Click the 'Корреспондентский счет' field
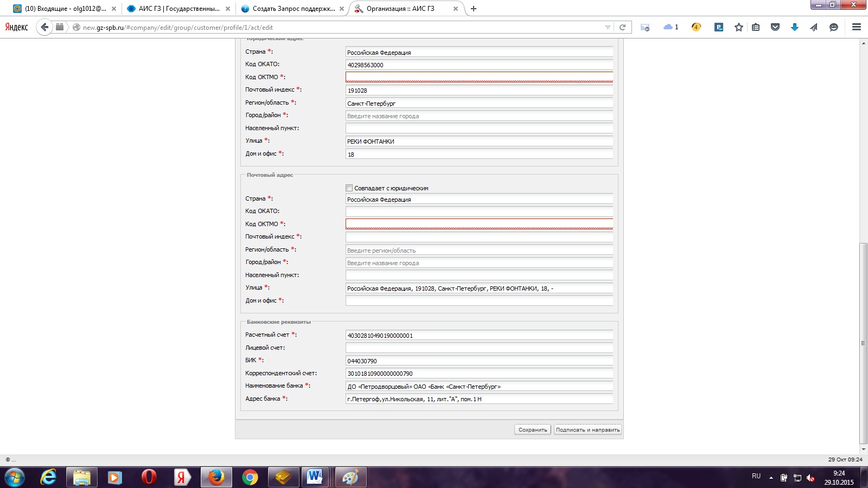Viewport: 868px width, 488px height. pyautogui.click(x=479, y=373)
